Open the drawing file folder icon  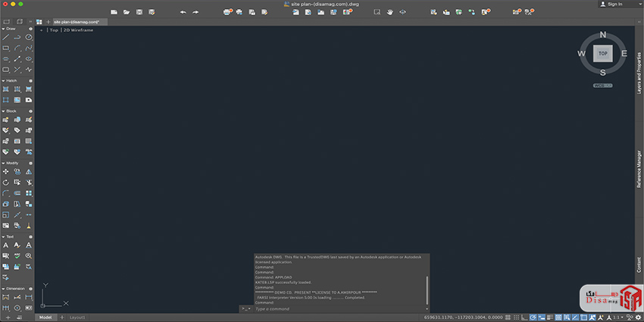point(127,12)
